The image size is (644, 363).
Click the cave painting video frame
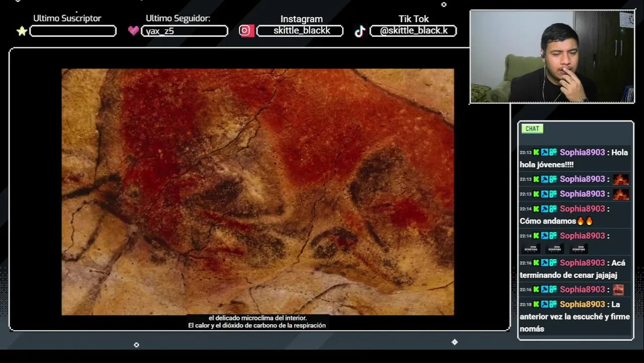pos(257,192)
